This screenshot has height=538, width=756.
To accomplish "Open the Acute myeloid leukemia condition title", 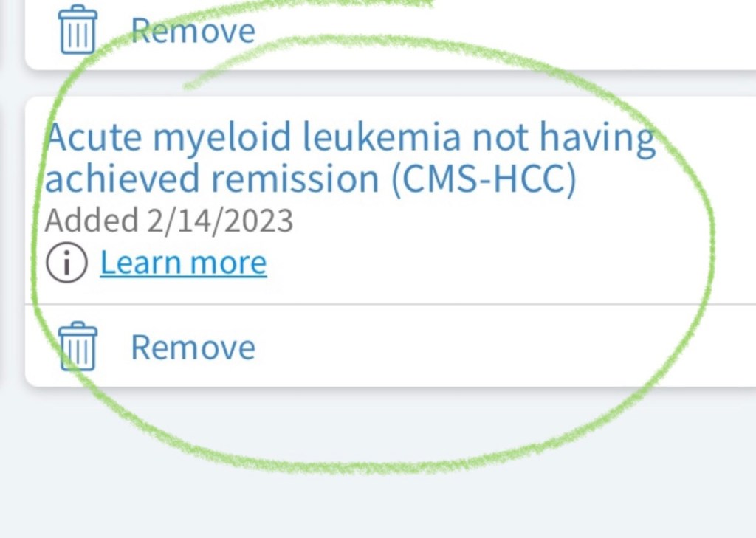I will pos(310,158).
